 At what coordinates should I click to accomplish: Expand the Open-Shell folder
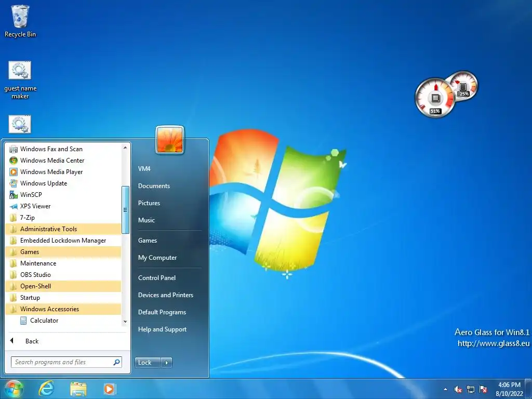coord(63,286)
